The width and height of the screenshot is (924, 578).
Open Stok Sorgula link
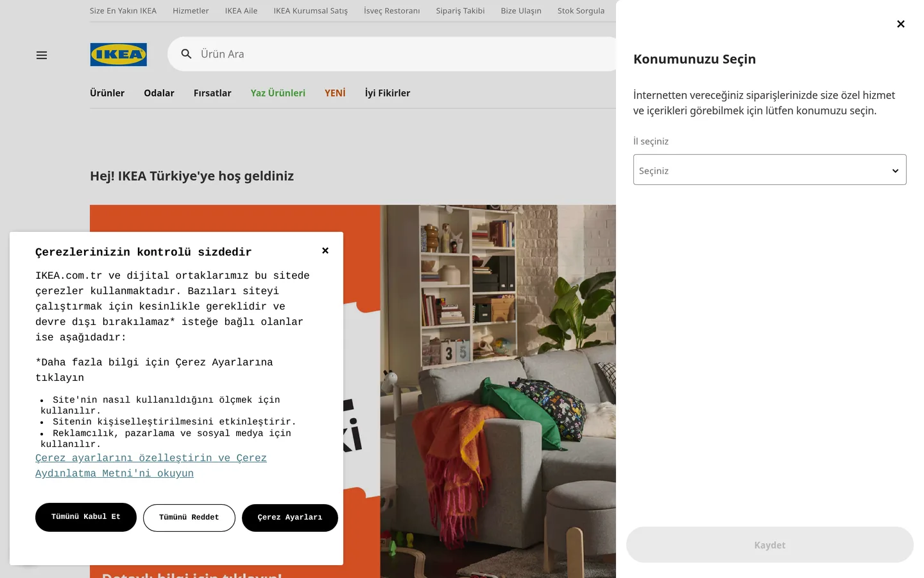[581, 11]
